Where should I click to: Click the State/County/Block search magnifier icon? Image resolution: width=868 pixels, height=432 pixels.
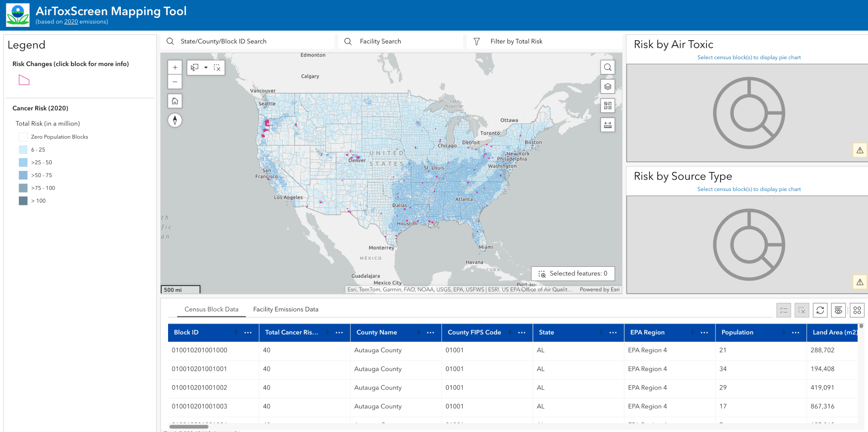(x=170, y=42)
